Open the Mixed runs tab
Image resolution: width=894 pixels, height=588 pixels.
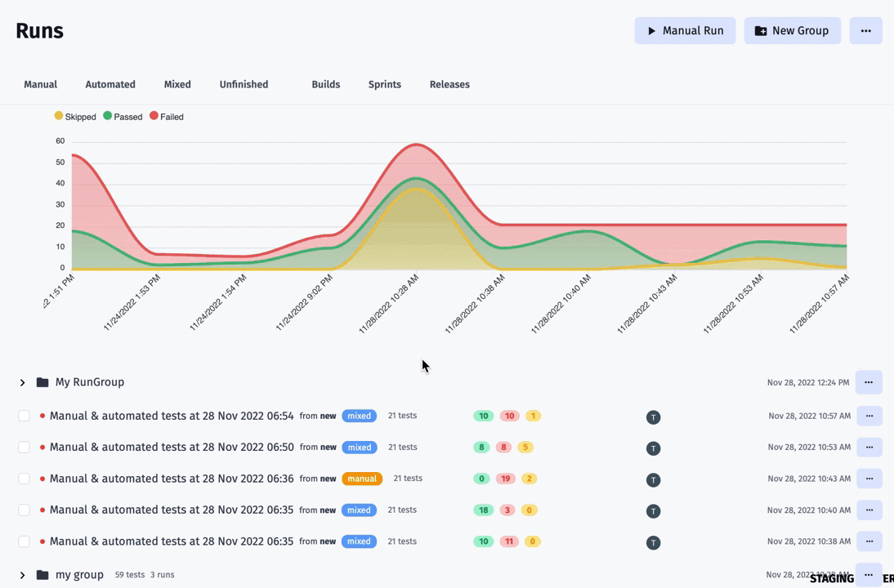[177, 84]
